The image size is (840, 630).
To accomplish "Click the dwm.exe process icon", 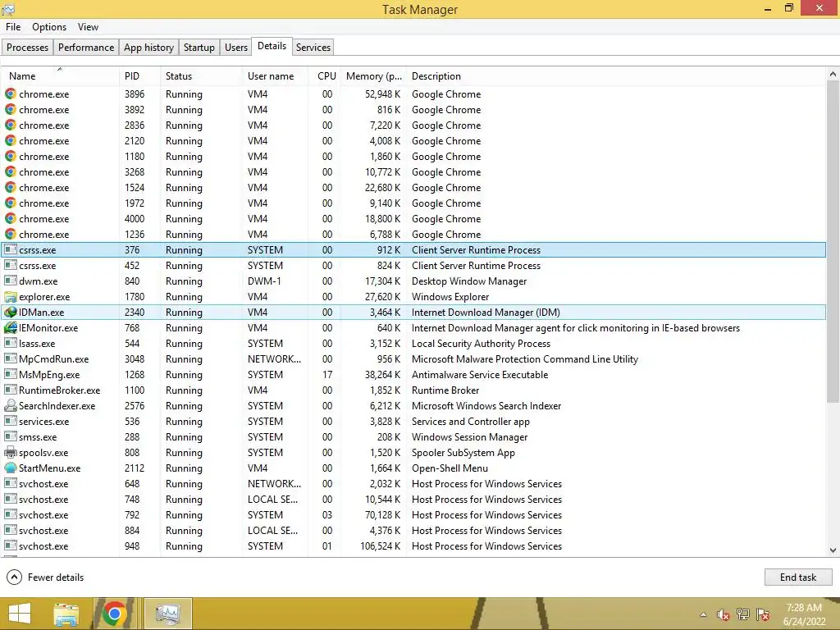I will pyautogui.click(x=10, y=281).
